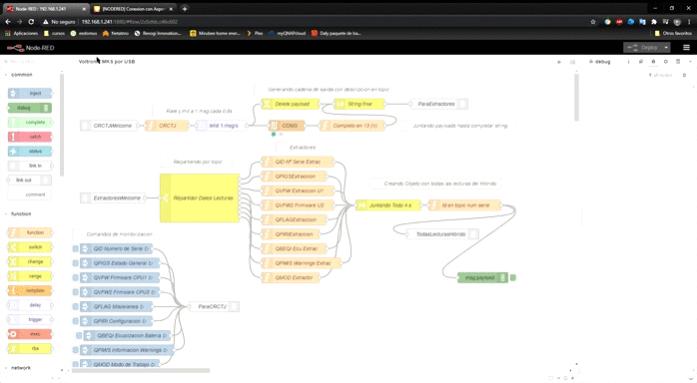Trigger the QPIGS Estado General inject button
Image resolution: width=697 pixels, height=383 pixels.
pos(76,263)
